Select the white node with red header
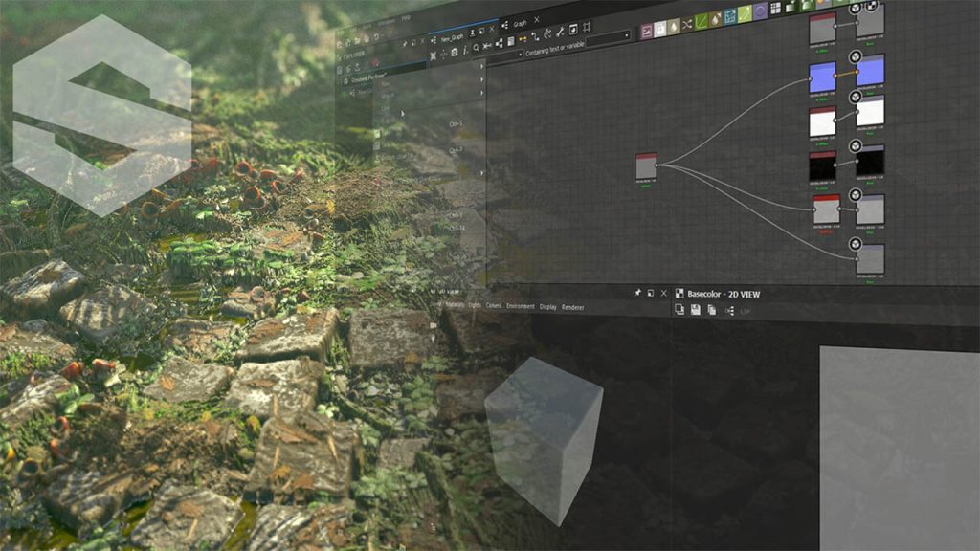The width and height of the screenshot is (980, 551). (822, 121)
